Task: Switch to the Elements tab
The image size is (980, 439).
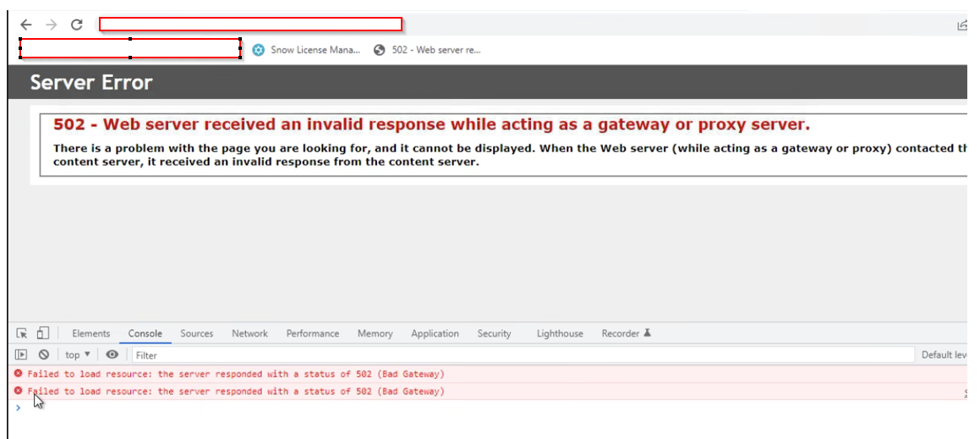Action: (x=90, y=334)
